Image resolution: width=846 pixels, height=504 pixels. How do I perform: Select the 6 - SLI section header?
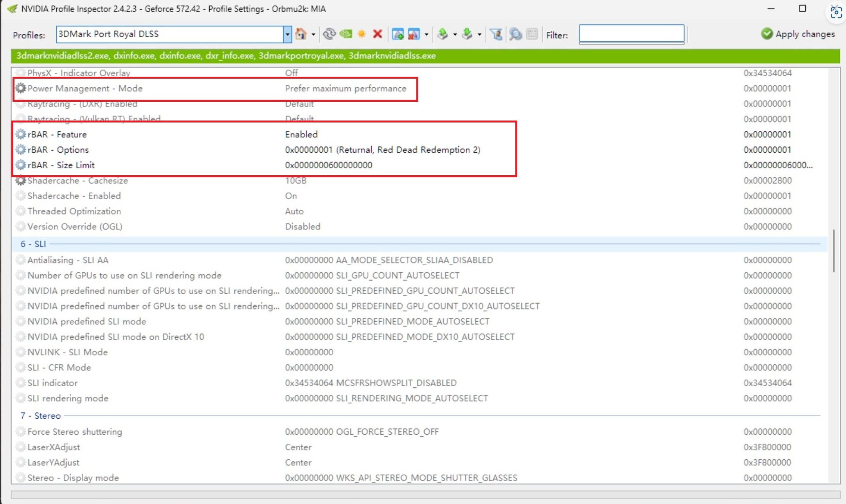click(x=34, y=244)
